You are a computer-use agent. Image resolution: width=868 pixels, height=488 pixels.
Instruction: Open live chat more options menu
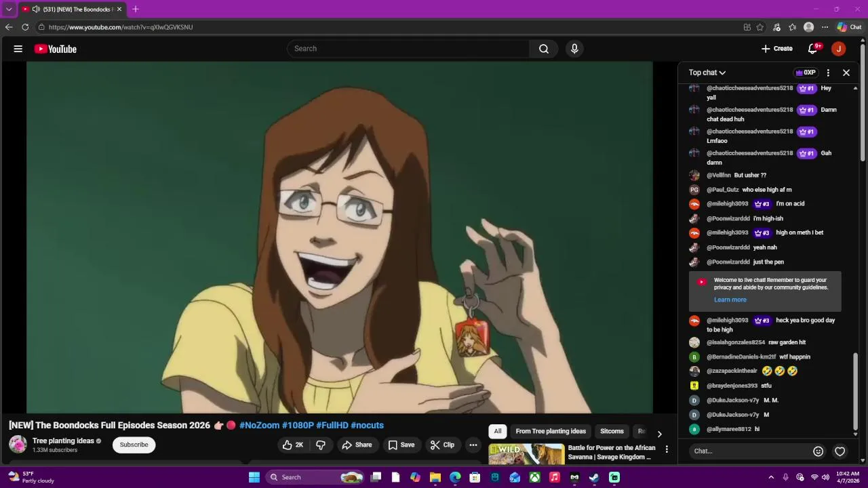point(828,73)
